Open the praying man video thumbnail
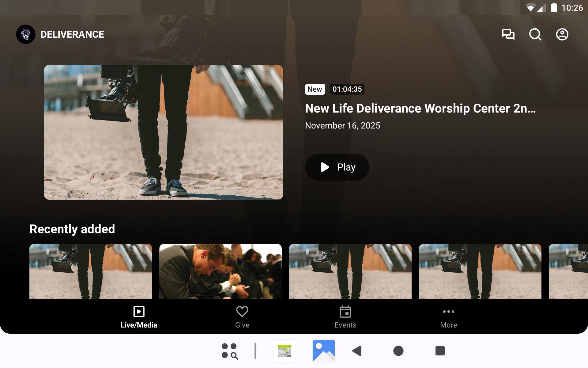This screenshot has height=368, width=588. [221, 271]
